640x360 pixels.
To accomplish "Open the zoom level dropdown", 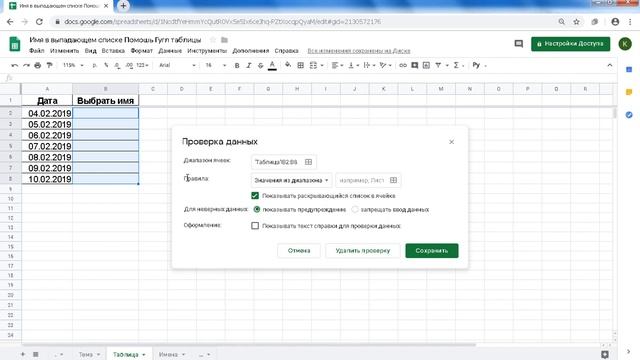I will click(73, 65).
